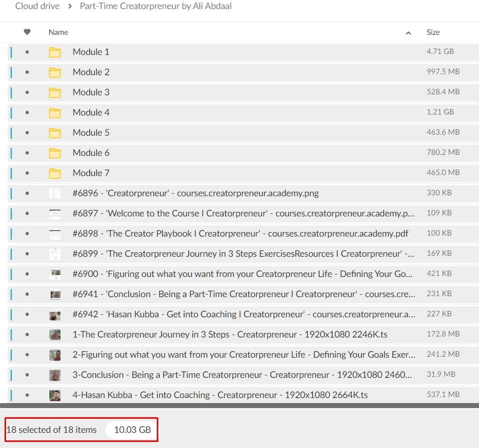Click the 4-Hasan Kubba video thumbnail
The height and width of the screenshot is (448, 479).
click(54, 395)
